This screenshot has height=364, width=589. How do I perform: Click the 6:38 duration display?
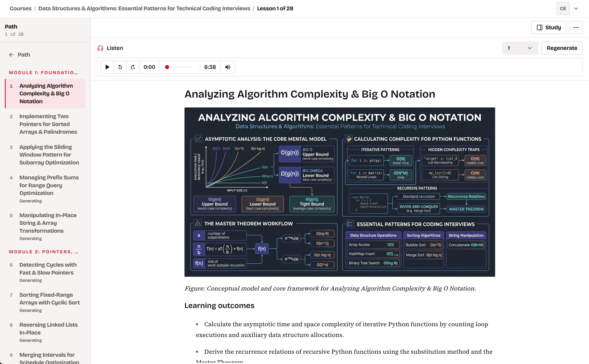pos(210,67)
